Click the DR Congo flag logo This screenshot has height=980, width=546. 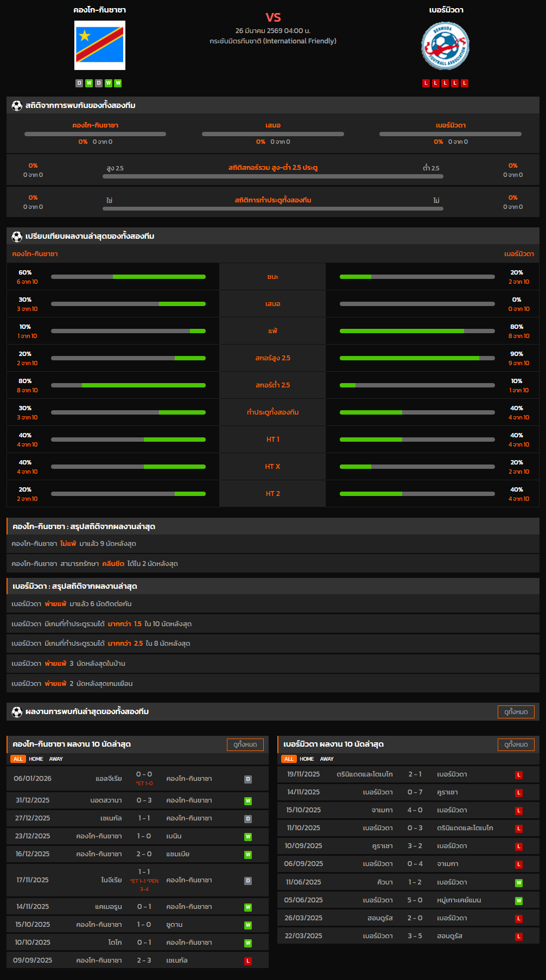(100, 46)
